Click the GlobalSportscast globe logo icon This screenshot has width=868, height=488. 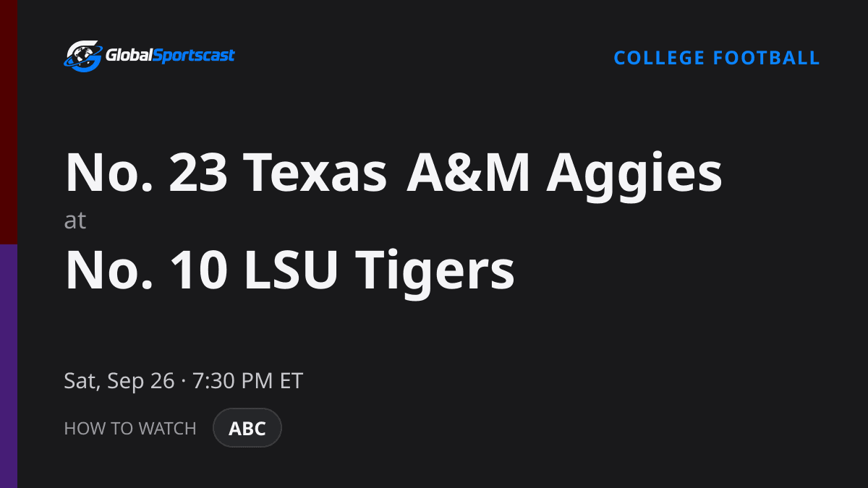pos(83,56)
